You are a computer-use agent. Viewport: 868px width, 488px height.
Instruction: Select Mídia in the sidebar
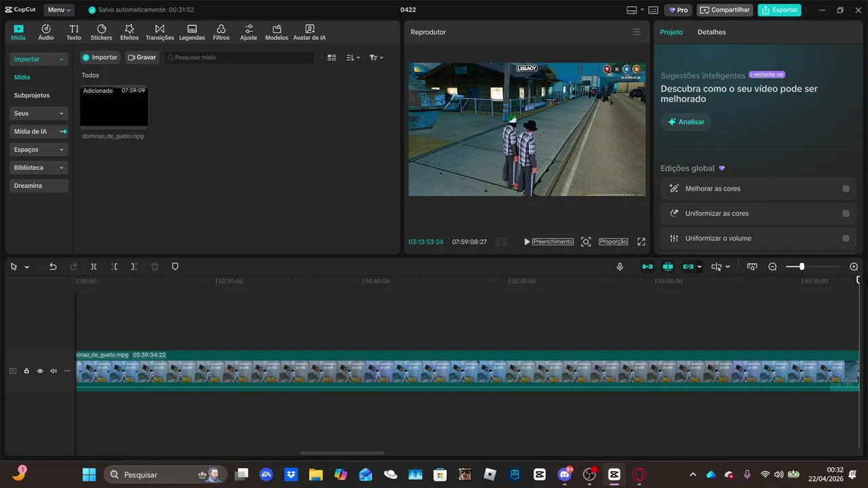pyautogui.click(x=22, y=77)
